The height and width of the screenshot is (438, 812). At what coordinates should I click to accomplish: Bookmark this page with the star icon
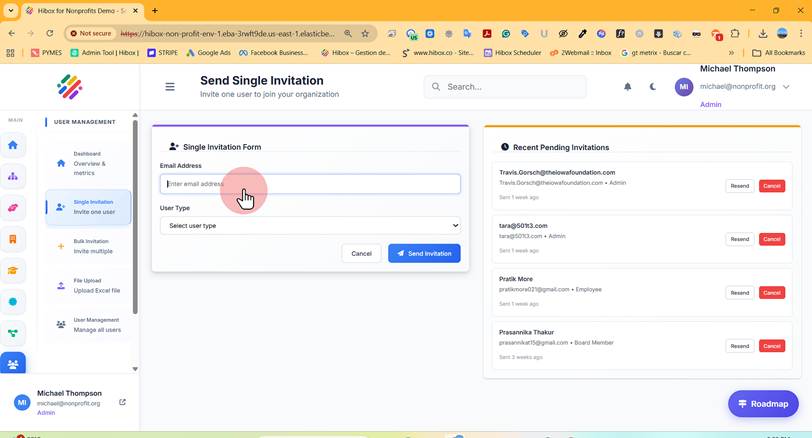365,34
